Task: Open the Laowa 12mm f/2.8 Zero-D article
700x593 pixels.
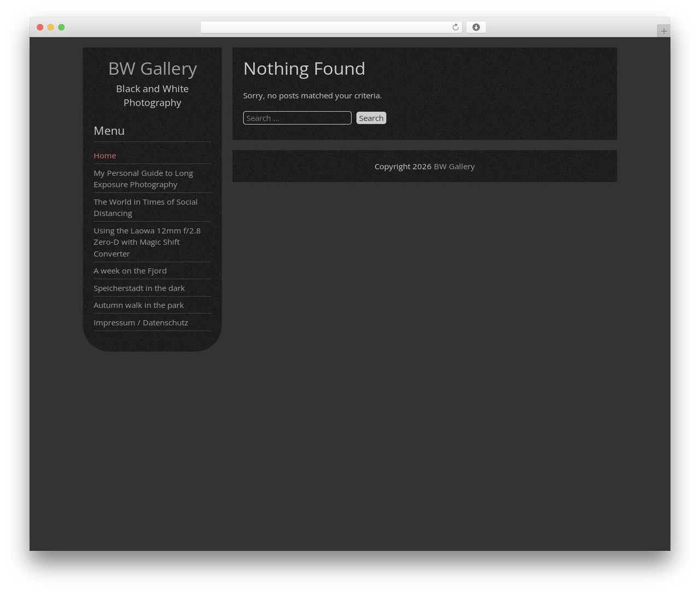Action: pyautogui.click(x=147, y=242)
